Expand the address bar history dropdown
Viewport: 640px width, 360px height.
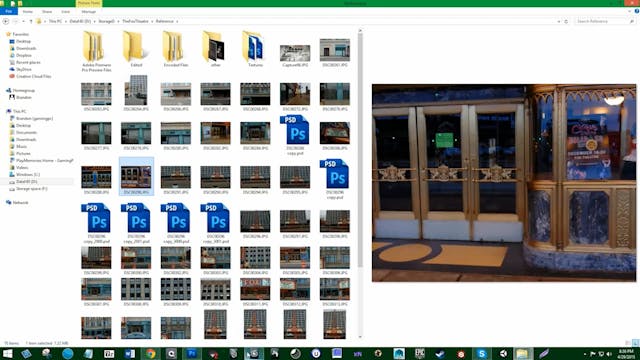click(558, 21)
